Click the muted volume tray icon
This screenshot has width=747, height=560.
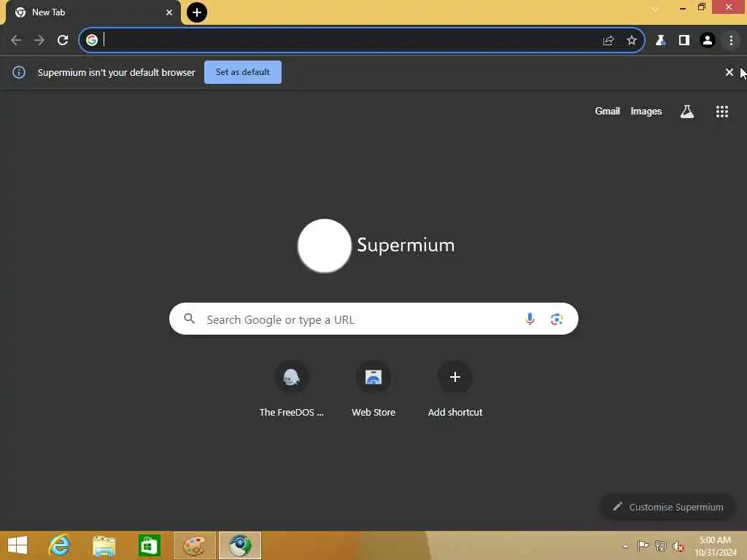678,546
